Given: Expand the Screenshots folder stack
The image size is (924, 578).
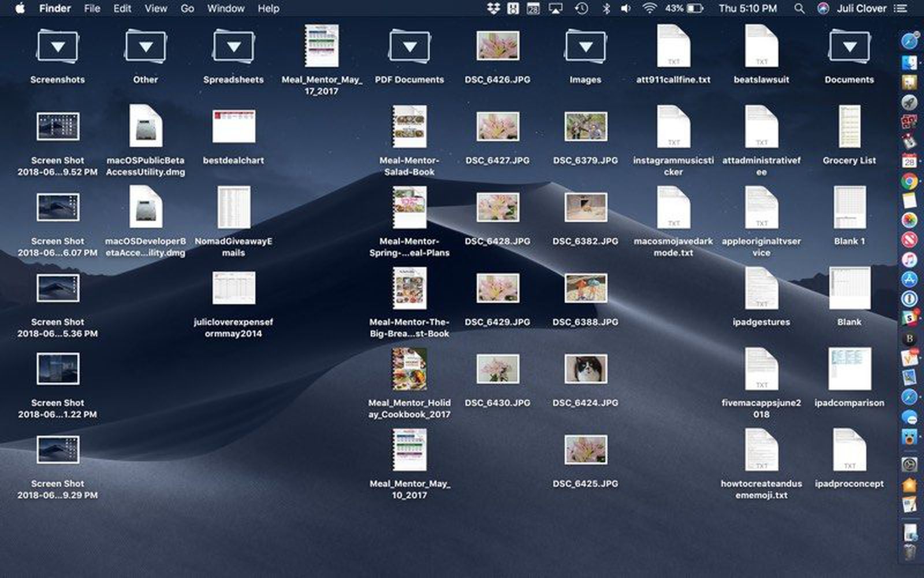Looking at the screenshot, I should [58, 47].
